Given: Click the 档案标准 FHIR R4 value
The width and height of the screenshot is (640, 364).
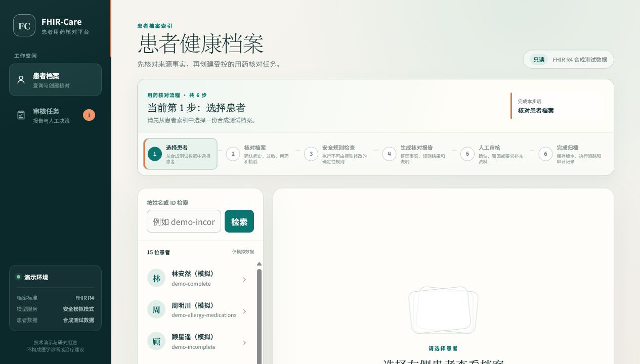Looking at the screenshot, I should click(x=84, y=298).
